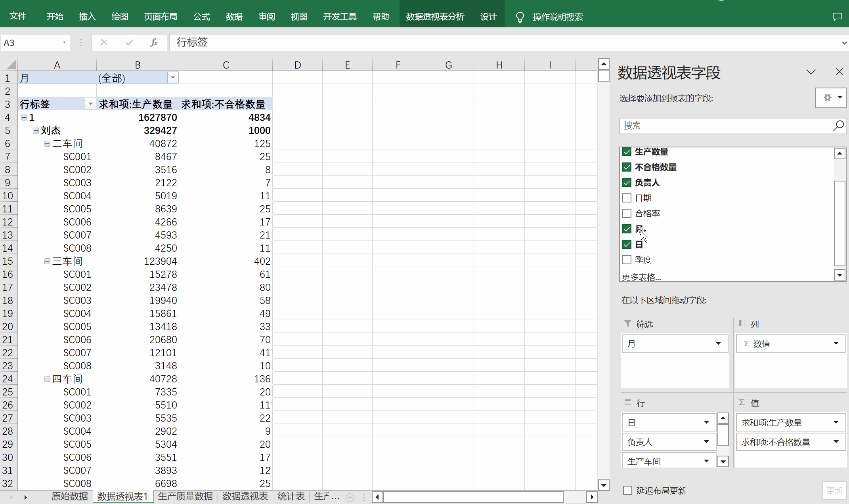This screenshot has width=849, height=504.
Task: Click the horizontal scrollbar thumb at bottom
Action: [473, 497]
